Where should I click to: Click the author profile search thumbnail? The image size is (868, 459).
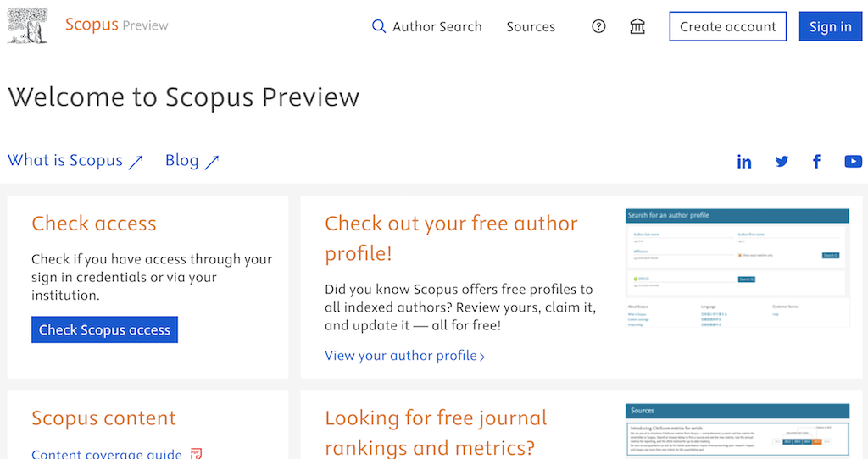click(737, 267)
